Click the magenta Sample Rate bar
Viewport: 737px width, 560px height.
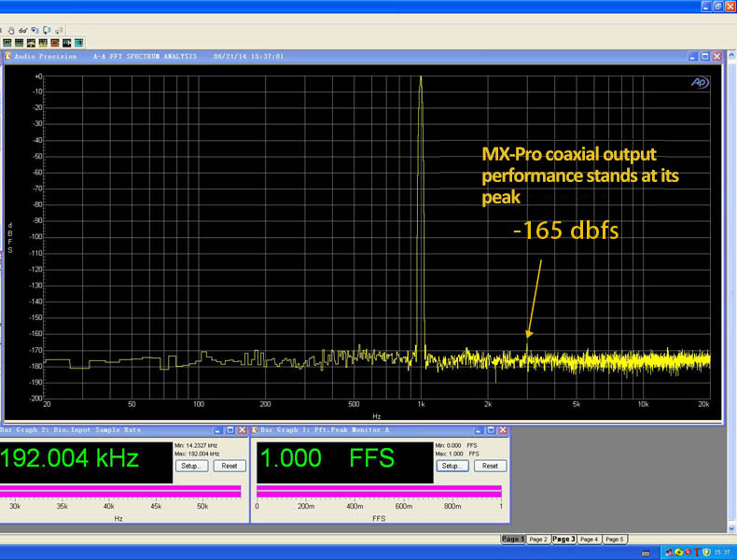[121, 491]
